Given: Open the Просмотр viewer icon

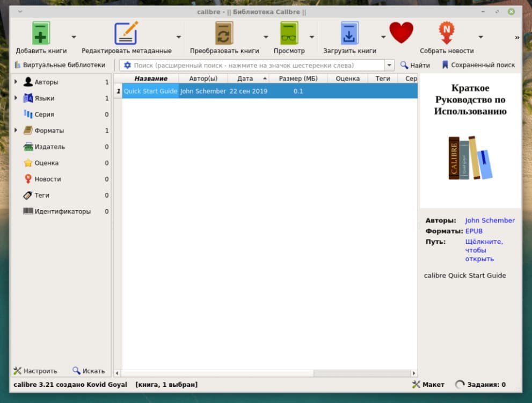Looking at the screenshot, I should point(289,33).
